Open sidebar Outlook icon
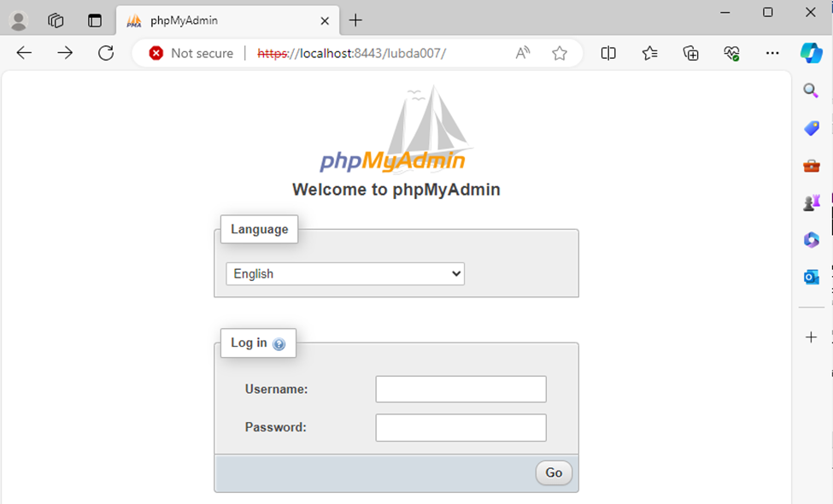The image size is (833, 504). tap(812, 277)
